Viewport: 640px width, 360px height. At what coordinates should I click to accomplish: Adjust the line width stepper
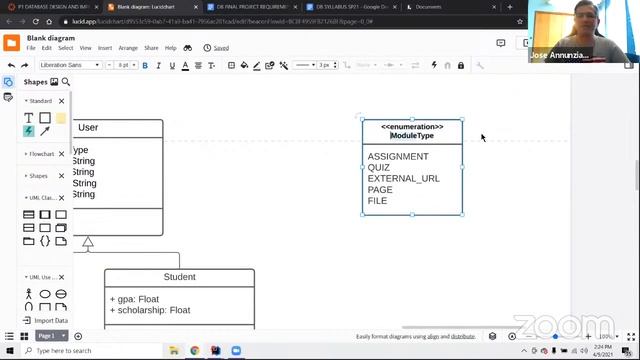click(335, 65)
